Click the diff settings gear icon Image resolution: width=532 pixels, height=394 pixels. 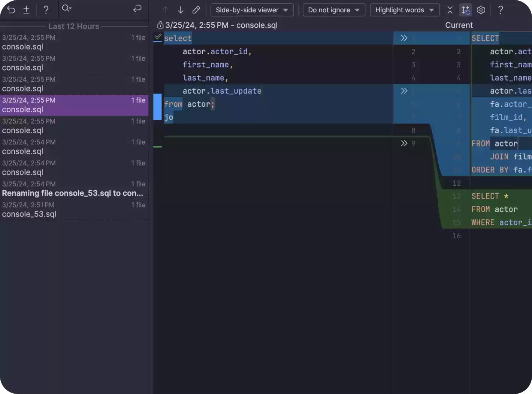(481, 10)
